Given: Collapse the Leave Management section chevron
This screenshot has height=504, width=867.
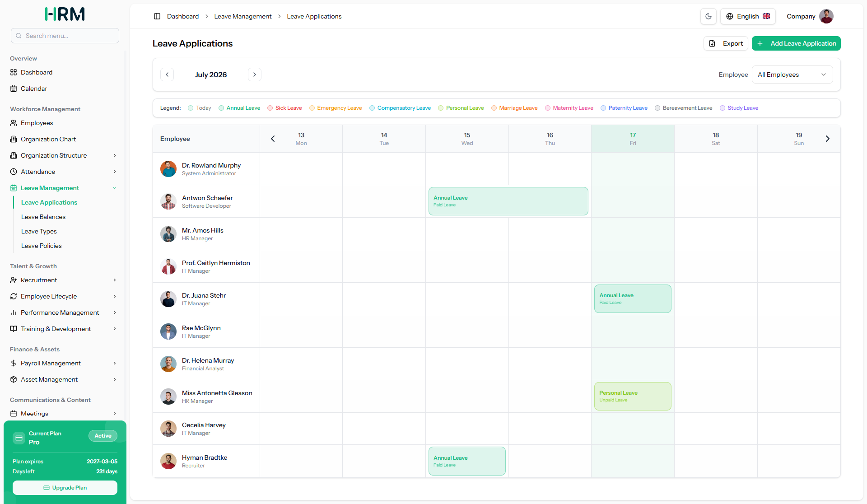Looking at the screenshot, I should pyautogui.click(x=115, y=188).
